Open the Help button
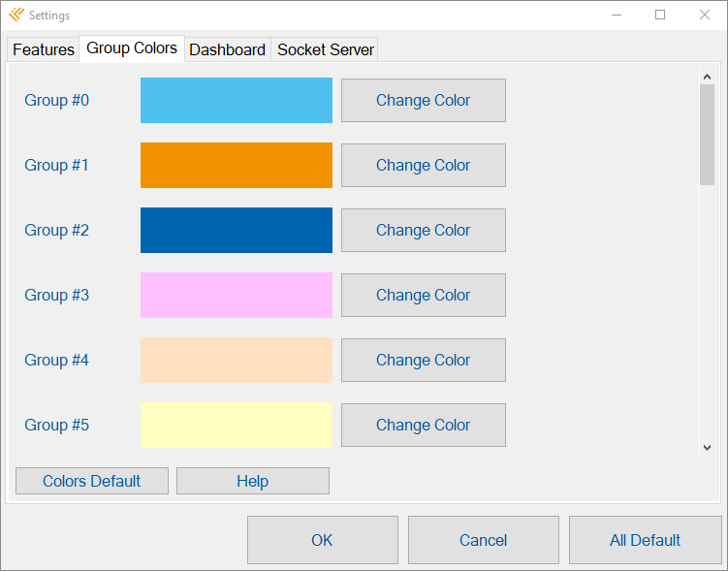The height and width of the screenshot is (571, 728). 253,481
